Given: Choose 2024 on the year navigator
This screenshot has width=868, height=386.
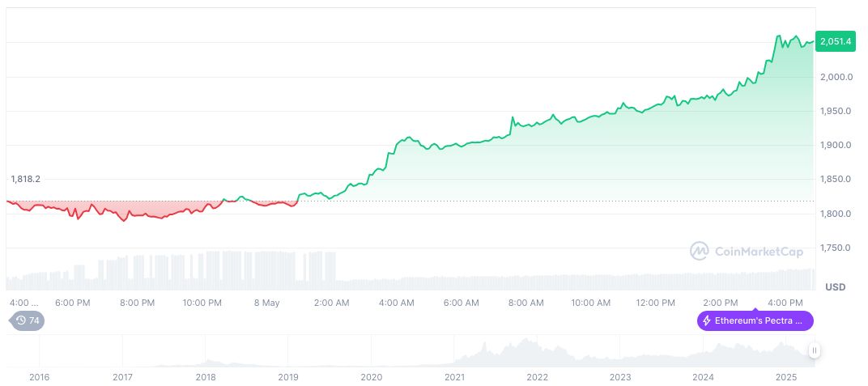Looking at the screenshot, I should click(704, 377).
